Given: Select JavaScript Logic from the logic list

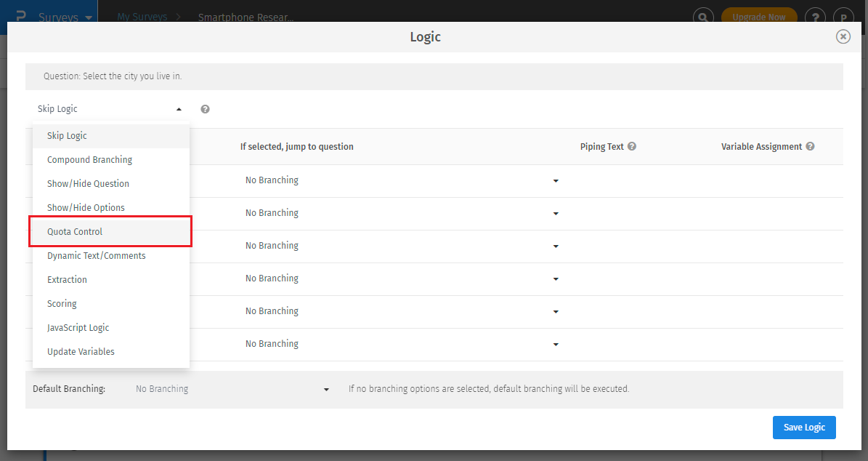Looking at the screenshot, I should coord(78,327).
